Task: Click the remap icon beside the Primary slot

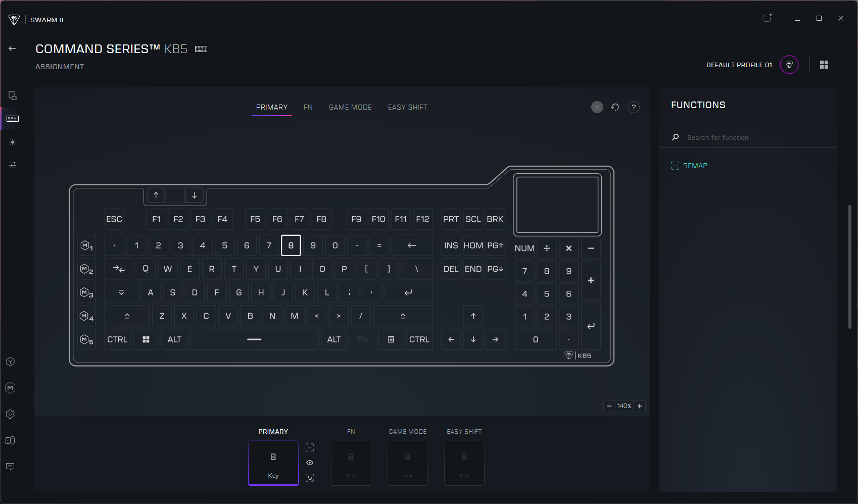Action: 310,447
